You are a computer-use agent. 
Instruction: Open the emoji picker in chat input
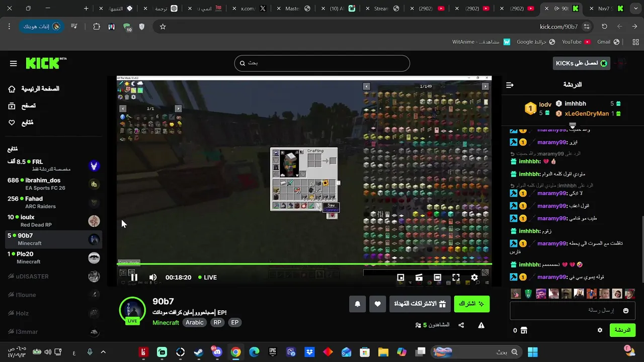coord(626,311)
